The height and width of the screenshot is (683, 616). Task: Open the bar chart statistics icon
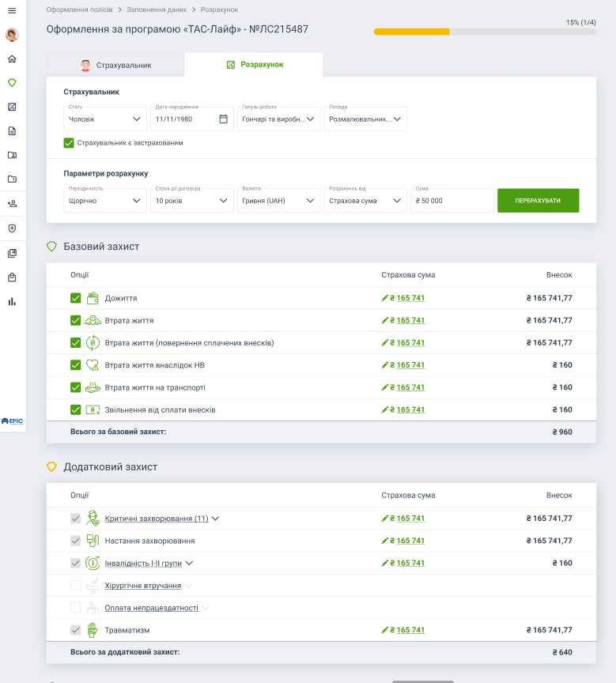coord(12,301)
